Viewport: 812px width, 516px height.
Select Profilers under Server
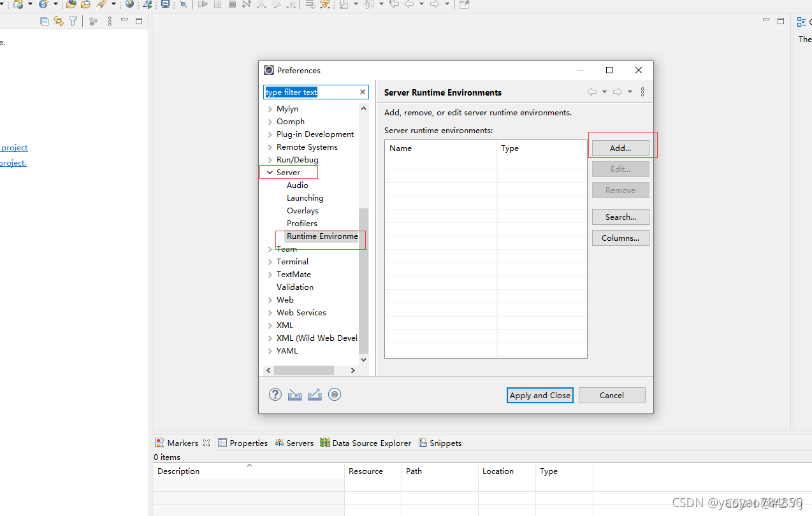302,224
